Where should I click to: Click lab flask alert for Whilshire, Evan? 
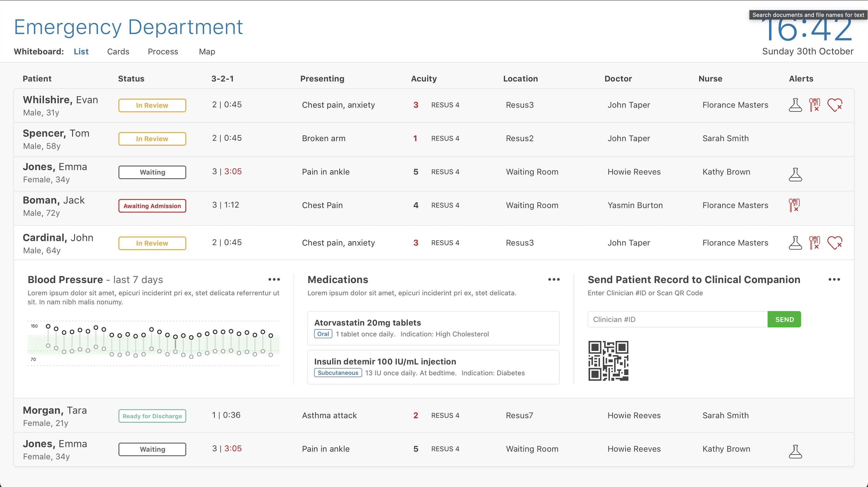795,105
